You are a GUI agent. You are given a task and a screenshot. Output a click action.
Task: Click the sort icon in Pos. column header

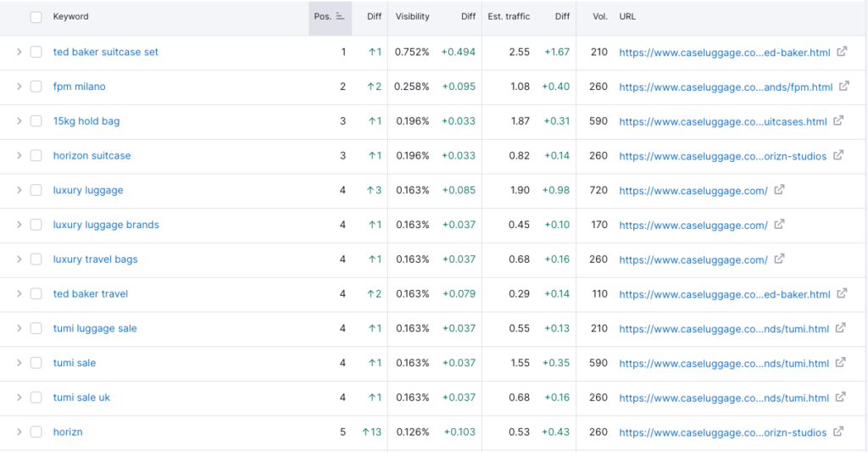coord(340,17)
